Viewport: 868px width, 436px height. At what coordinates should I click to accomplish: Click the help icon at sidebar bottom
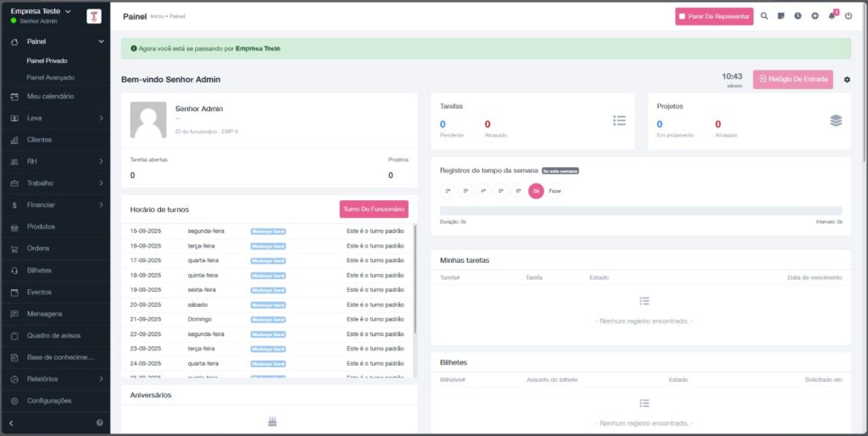[x=99, y=422]
